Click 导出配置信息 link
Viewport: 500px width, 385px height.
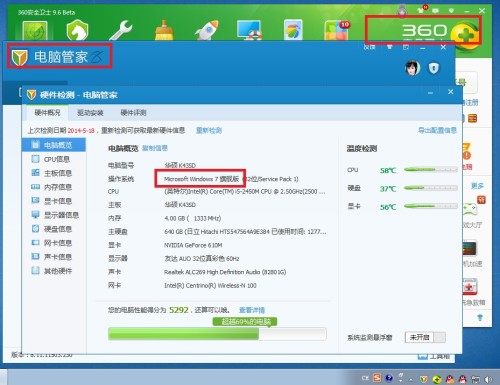pyautogui.click(x=437, y=130)
